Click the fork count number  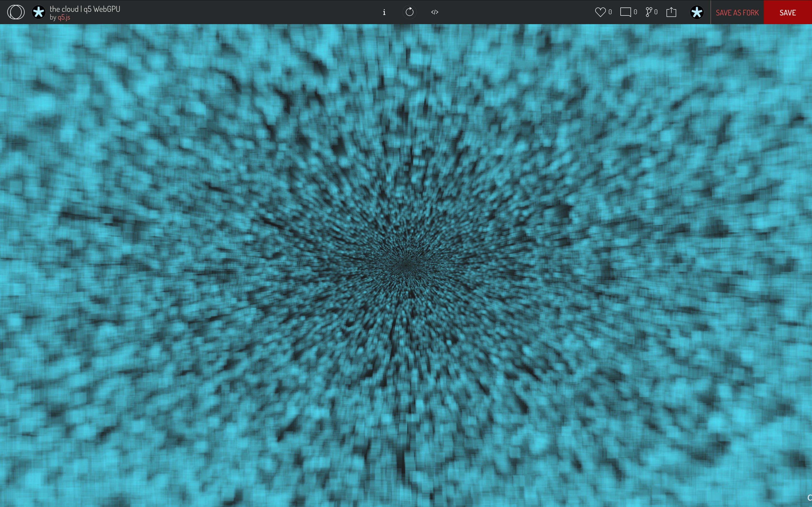[656, 12]
